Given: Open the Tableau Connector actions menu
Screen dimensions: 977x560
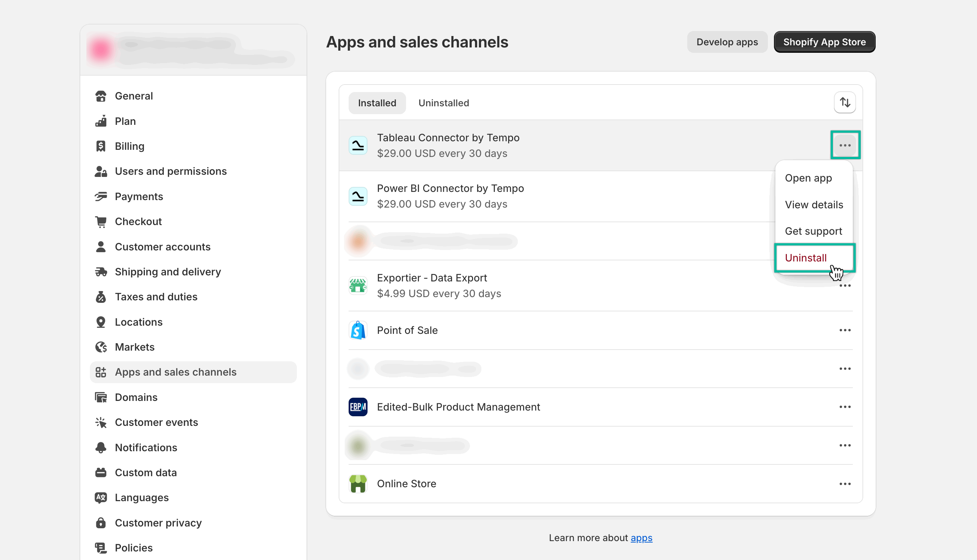Looking at the screenshot, I should pos(845,145).
